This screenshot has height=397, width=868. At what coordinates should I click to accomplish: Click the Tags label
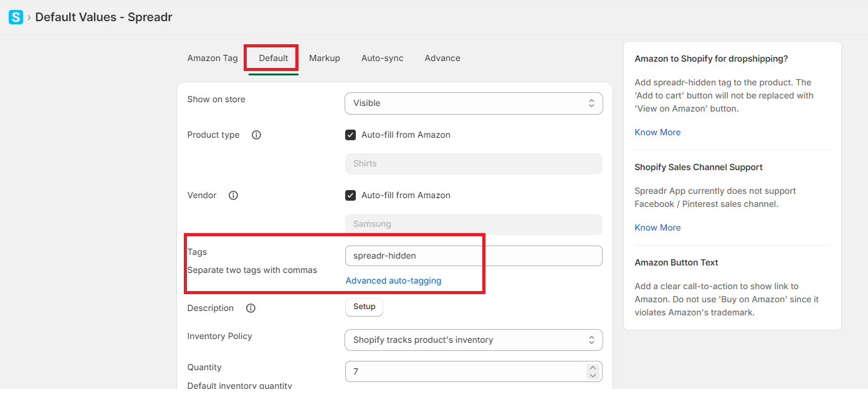tap(197, 252)
